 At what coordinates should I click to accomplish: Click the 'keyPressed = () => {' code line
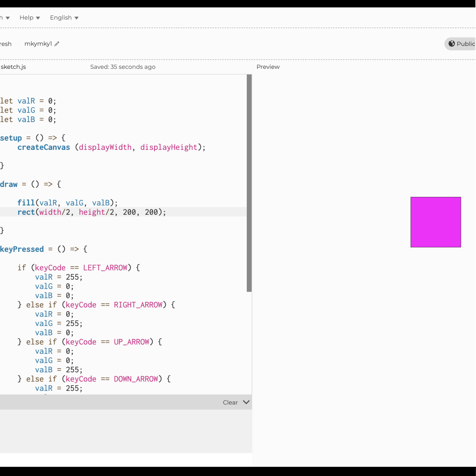pos(44,249)
